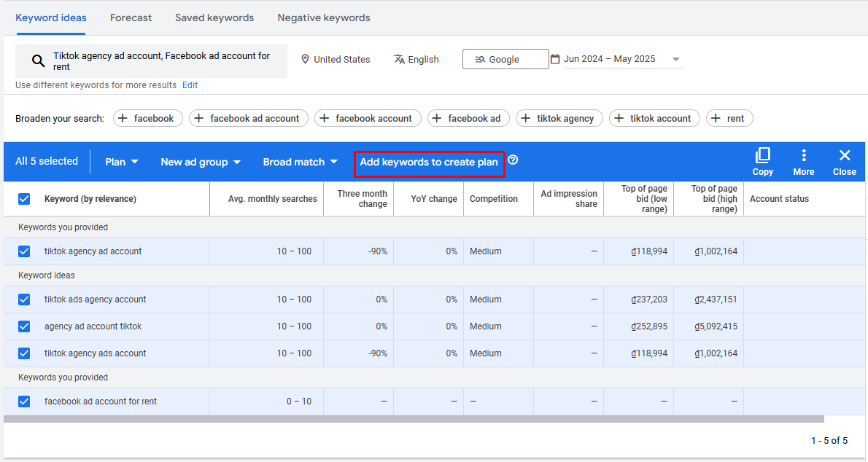Click the calendar icon by date range
Image resolution: width=868 pixels, height=462 pixels.
click(555, 59)
